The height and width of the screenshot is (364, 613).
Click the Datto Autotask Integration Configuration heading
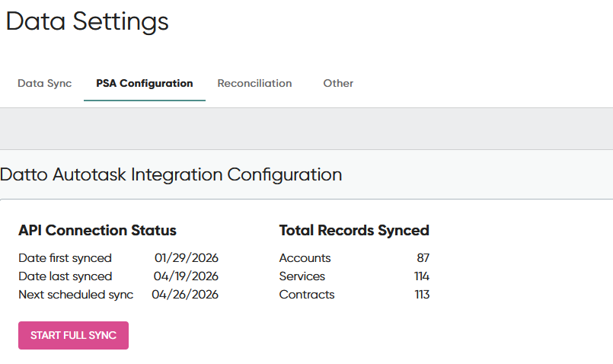pos(171,175)
